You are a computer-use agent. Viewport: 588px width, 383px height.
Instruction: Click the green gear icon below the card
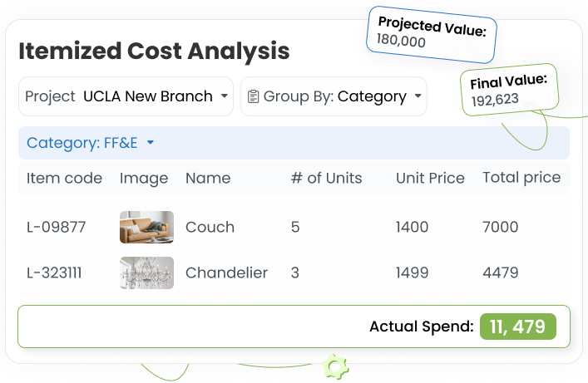click(x=336, y=366)
